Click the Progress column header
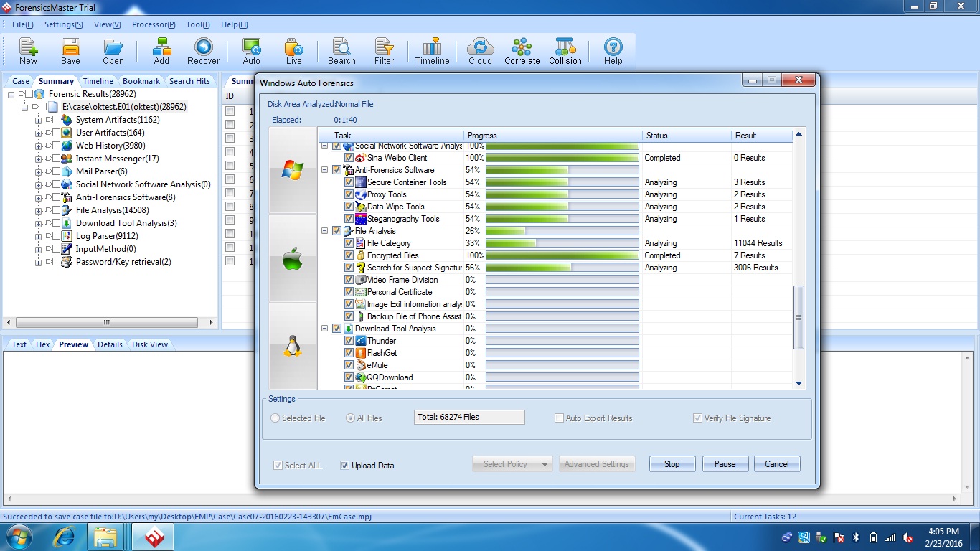The image size is (980, 551). (553, 135)
